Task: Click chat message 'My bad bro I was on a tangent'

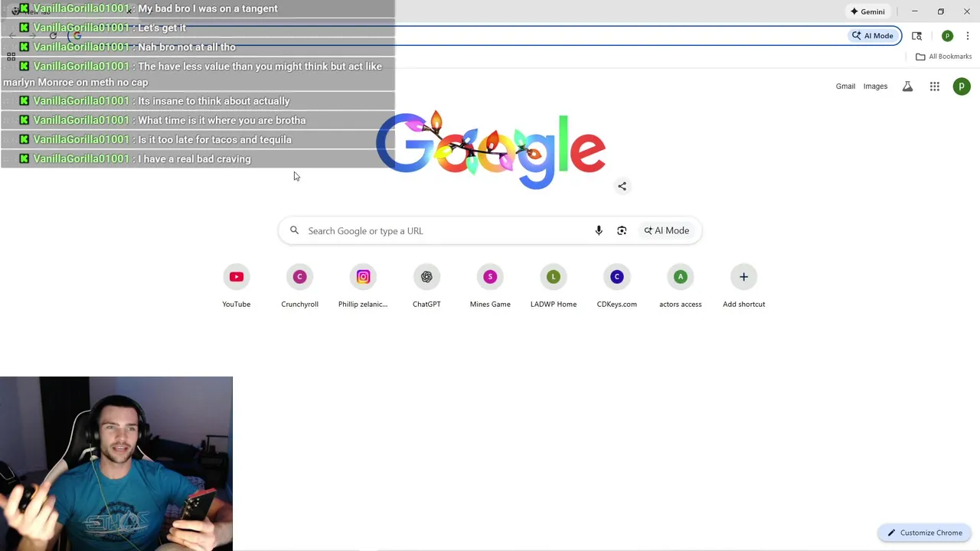Action: click(207, 8)
